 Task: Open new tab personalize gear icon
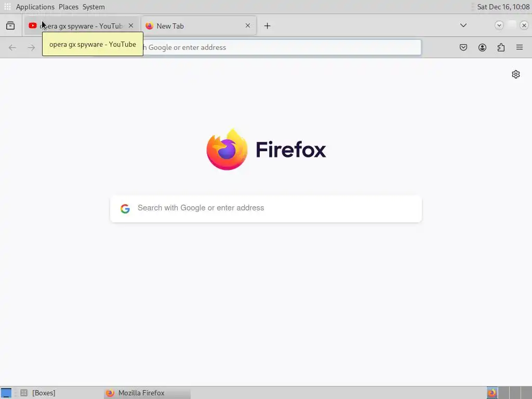[516, 74]
